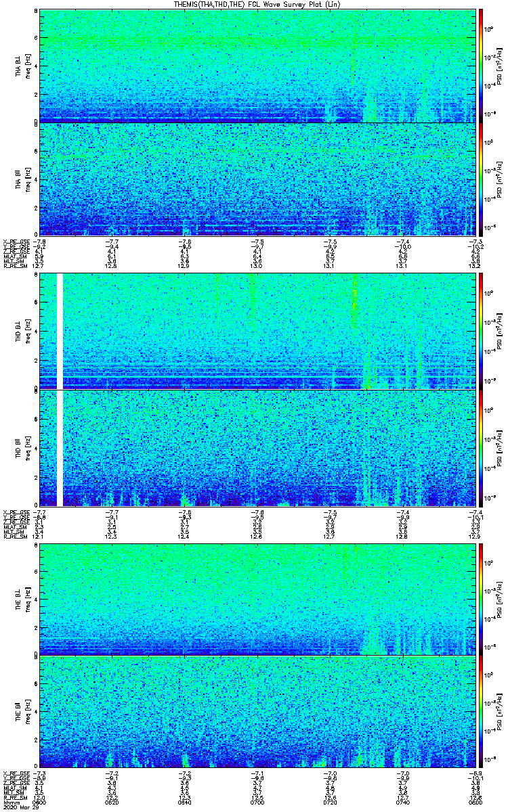Select the THD B-parallel spectrogram panel
Image resolution: width=508 pixels, height=812 pixels.
click(256, 448)
